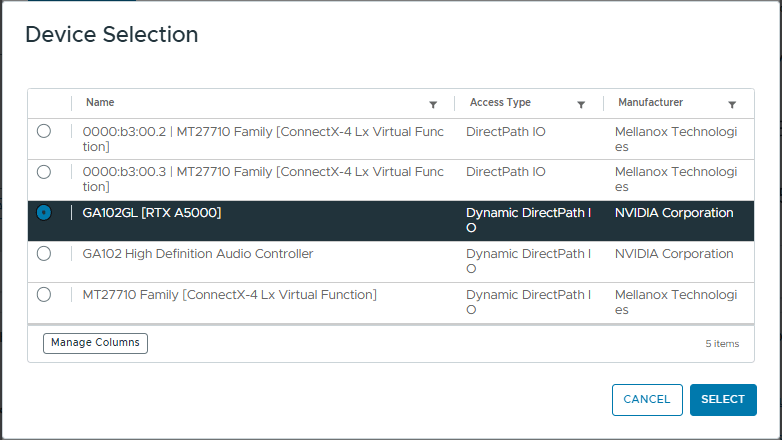Confirm with the Select button
The height and width of the screenshot is (440, 782).
coord(723,399)
